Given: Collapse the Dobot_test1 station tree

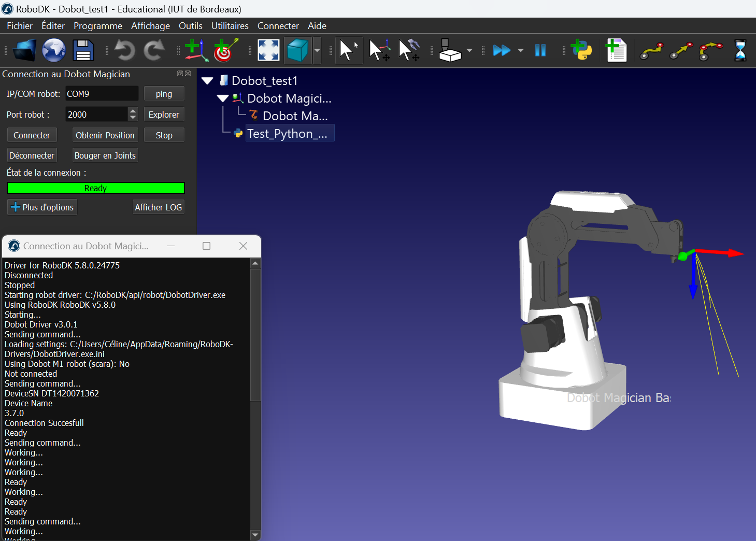Looking at the screenshot, I should coord(208,81).
